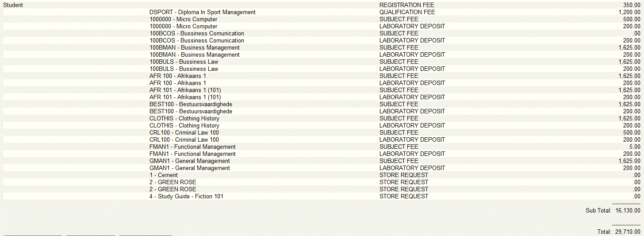Click 4 - Study Guide - Fiction 101

[x=186, y=197]
